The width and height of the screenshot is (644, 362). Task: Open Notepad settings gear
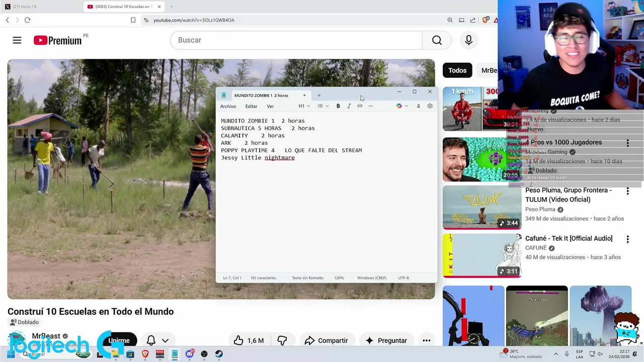430,106
